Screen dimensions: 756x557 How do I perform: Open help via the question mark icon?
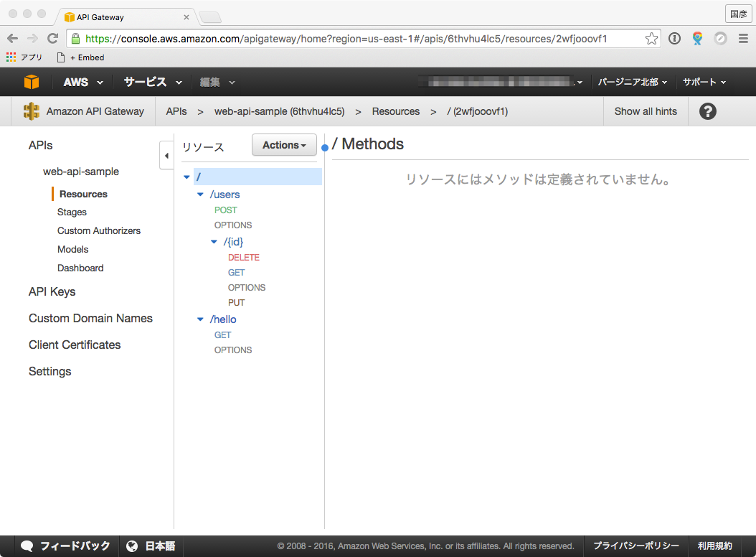click(707, 111)
